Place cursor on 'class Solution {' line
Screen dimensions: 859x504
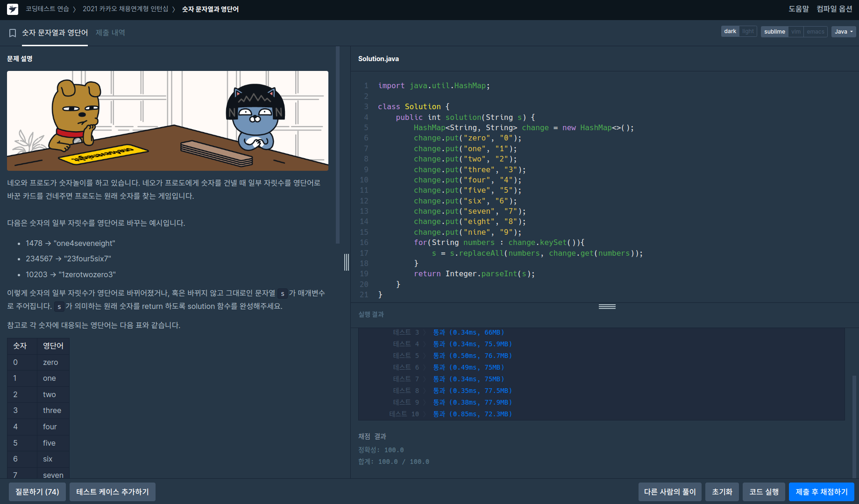pos(413,107)
